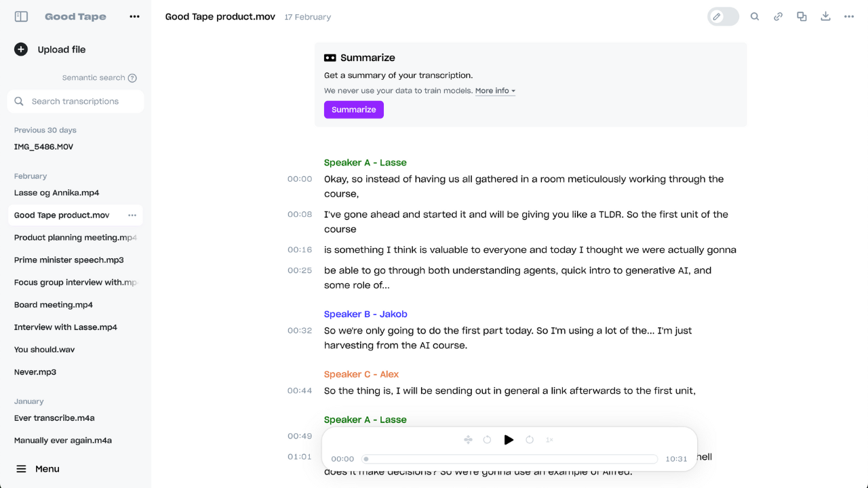Click Speaker B - Jakob label

coord(366,314)
